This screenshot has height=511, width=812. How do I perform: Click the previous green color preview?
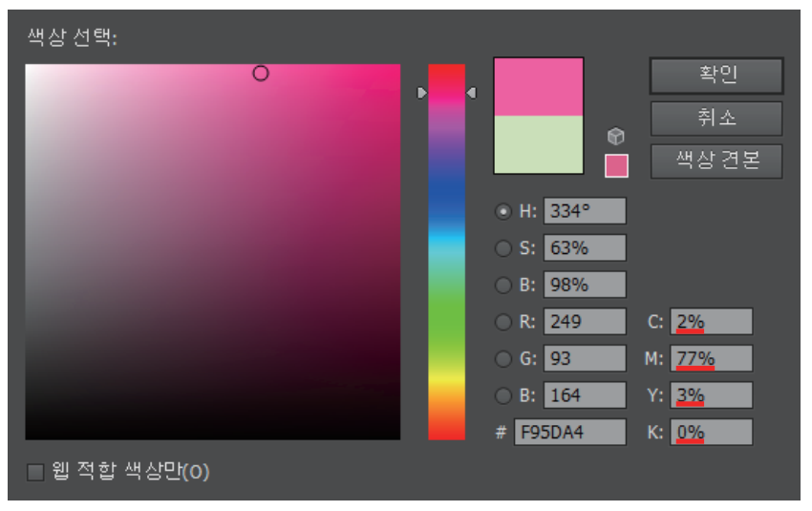[538, 144]
